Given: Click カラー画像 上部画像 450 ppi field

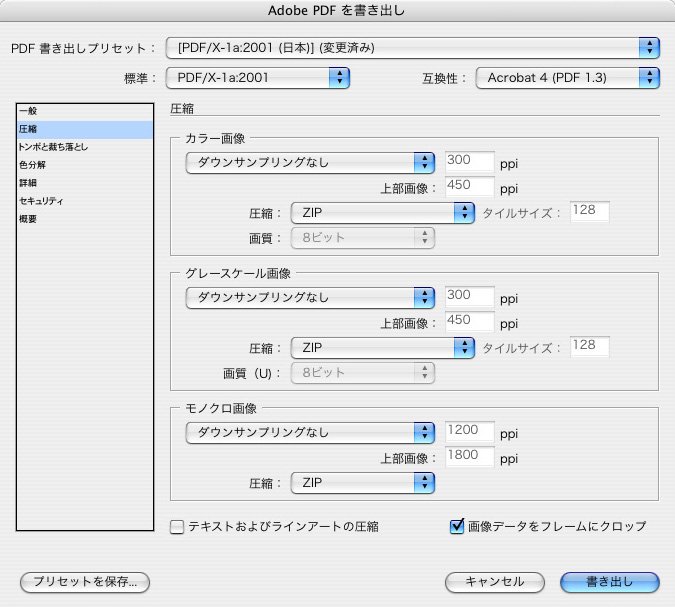Looking at the screenshot, I should (x=470, y=187).
